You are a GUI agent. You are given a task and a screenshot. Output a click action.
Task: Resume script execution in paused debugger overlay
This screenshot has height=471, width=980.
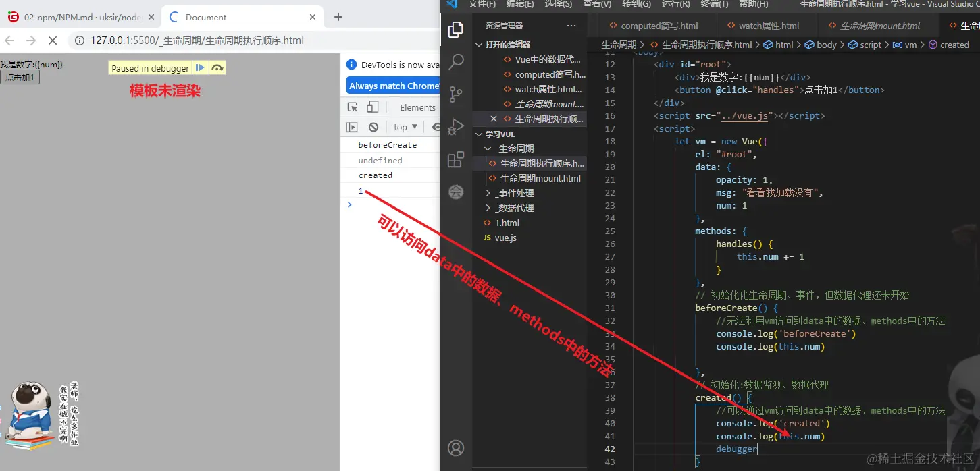(200, 67)
